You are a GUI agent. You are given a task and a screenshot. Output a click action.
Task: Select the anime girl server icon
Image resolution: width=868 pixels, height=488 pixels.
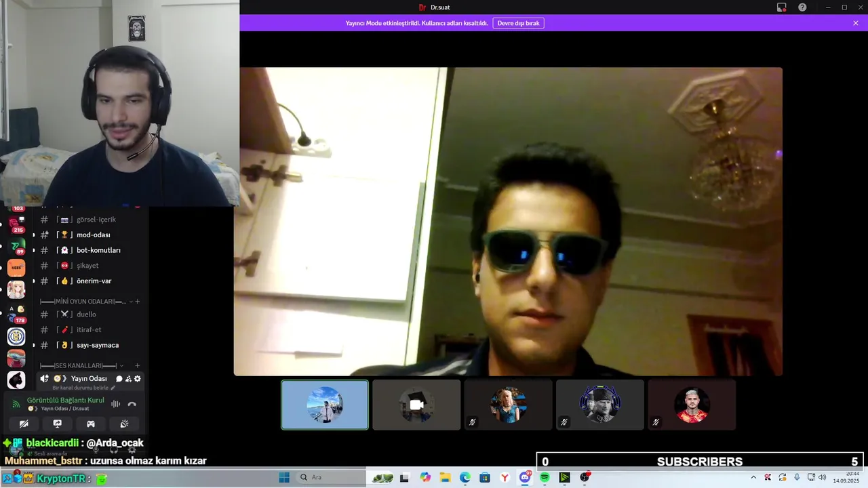point(16,289)
